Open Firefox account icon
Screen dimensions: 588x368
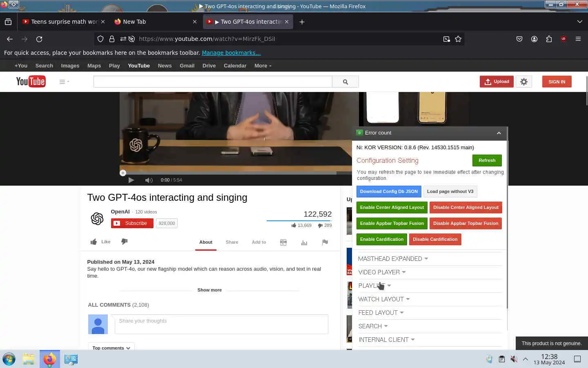[x=534, y=39]
